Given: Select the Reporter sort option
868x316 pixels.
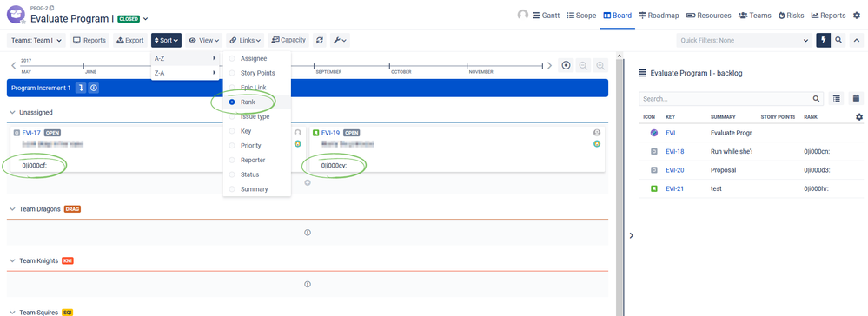Looking at the screenshot, I should point(257,160).
